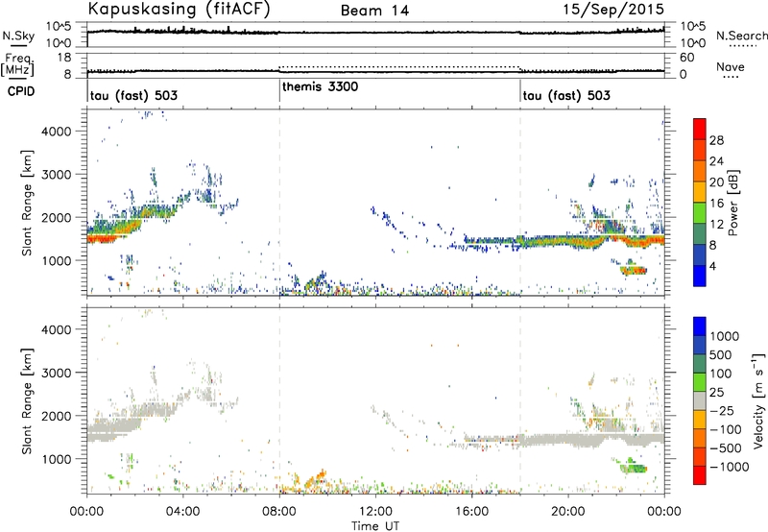Viewport: 768px width, 532px height.
Task: Click the dotted Nave trace above themis 3300
Action: 399,66
